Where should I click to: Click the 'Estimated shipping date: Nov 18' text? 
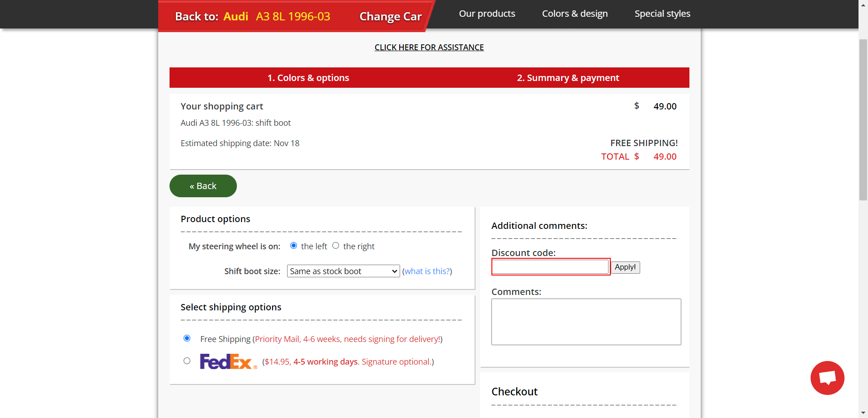[240, 143]
